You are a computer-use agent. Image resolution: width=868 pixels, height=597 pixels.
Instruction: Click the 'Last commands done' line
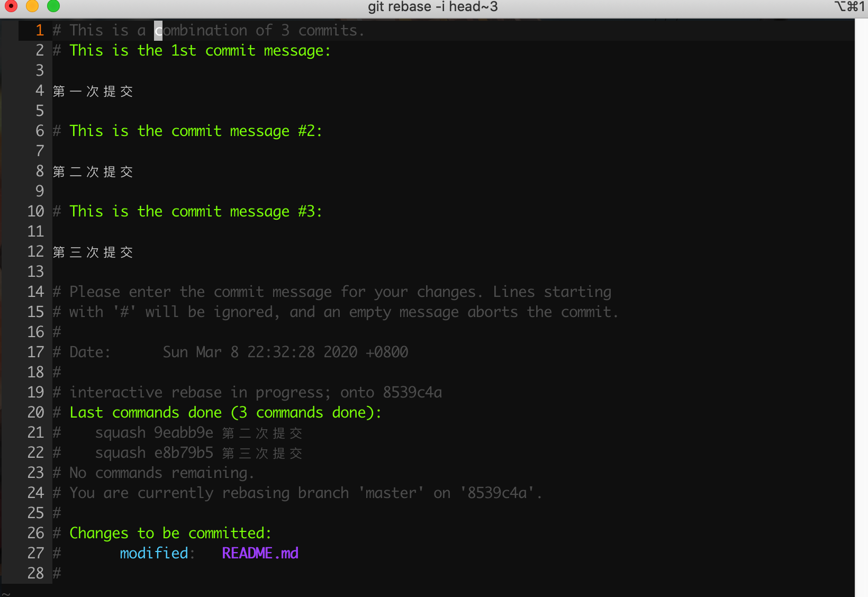[x=225, y=413]
